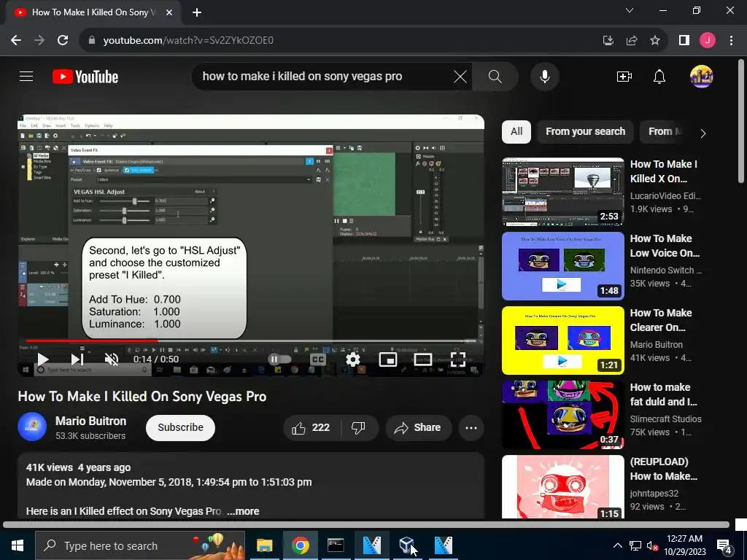Viewport: 747px width, 560px height.
Task: Expand the description with ...more
Action: (243, 511)
